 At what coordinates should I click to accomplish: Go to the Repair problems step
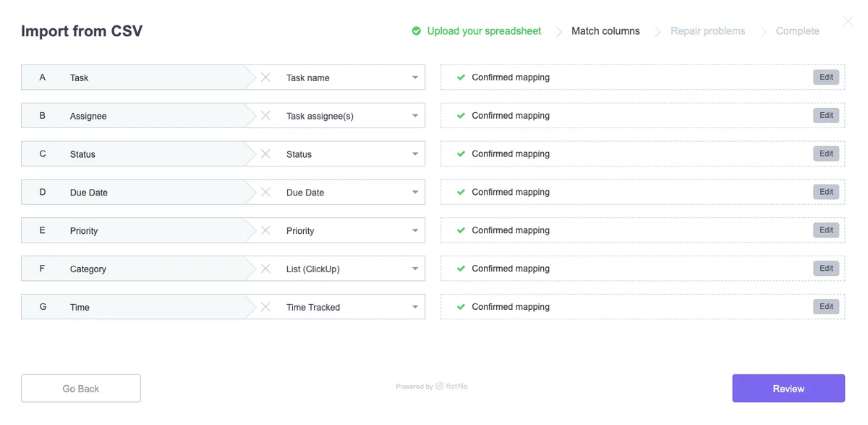[x=707, y=31]
